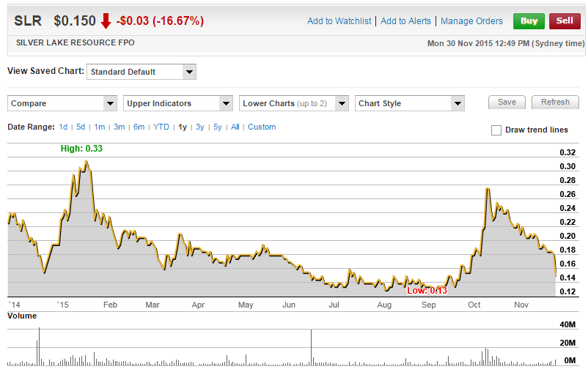This screenshot has height=372, width=588.
Task: Open the Upper Indicators dropdown
Action: (178, 103)
